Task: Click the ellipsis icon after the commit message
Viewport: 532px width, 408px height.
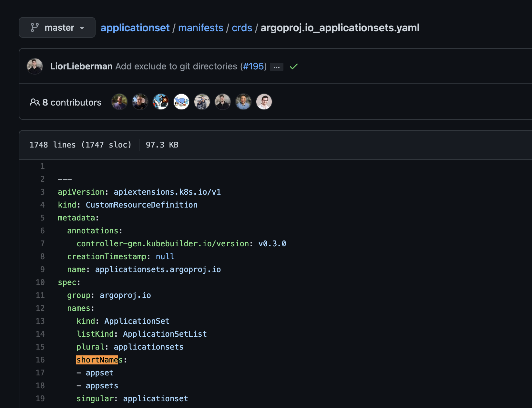Action: click(x=276, y=67)
